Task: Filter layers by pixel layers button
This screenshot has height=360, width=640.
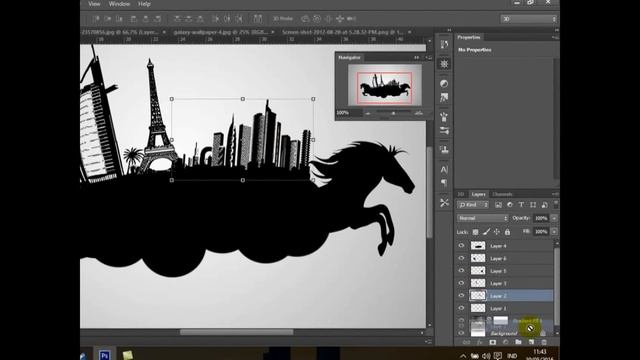Action: (498, 205)
